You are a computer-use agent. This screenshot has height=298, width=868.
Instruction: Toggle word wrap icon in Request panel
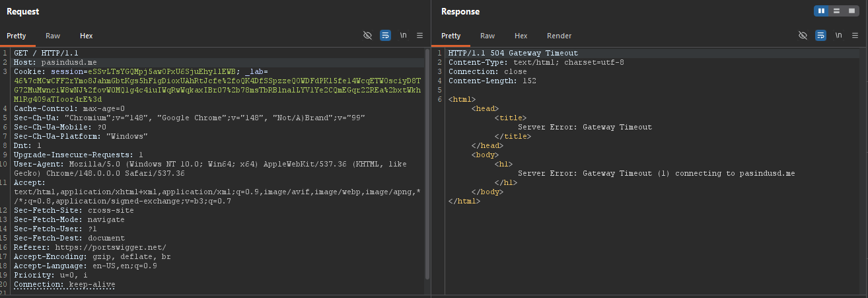click(x=386, y=35)
